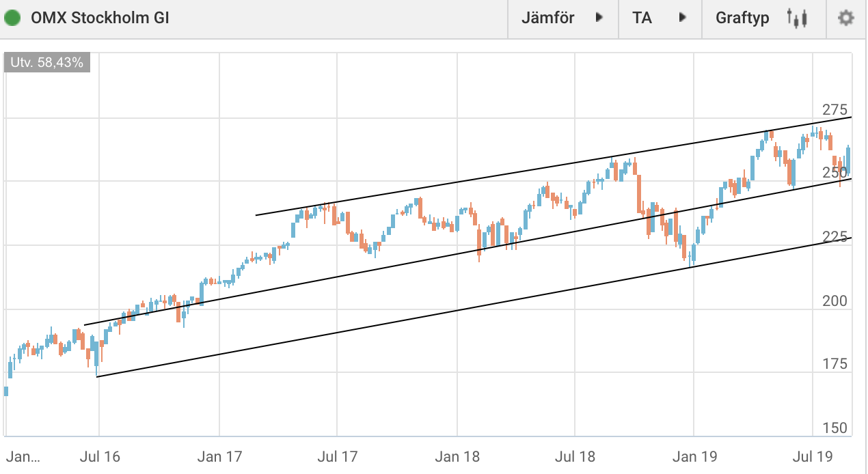Viewport: 868px width, 474px height.
Task: Expand the Jämför arrow
Action: click(x=599, y=18)
